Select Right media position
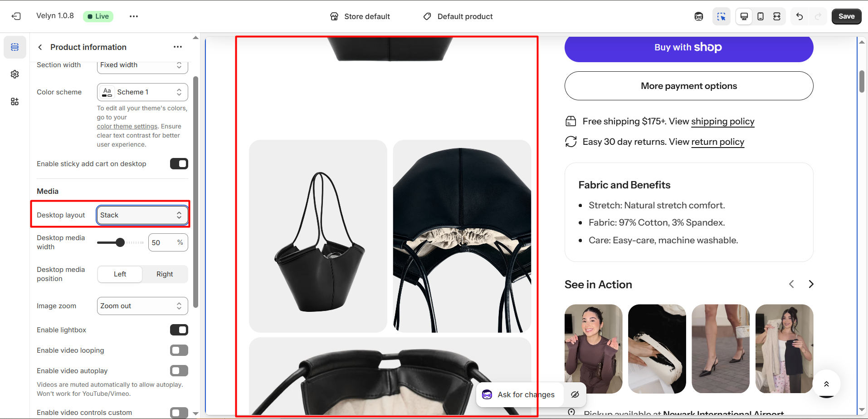This screenshot has height=419, width=868. pyautogui.click(x=165, y=274)
